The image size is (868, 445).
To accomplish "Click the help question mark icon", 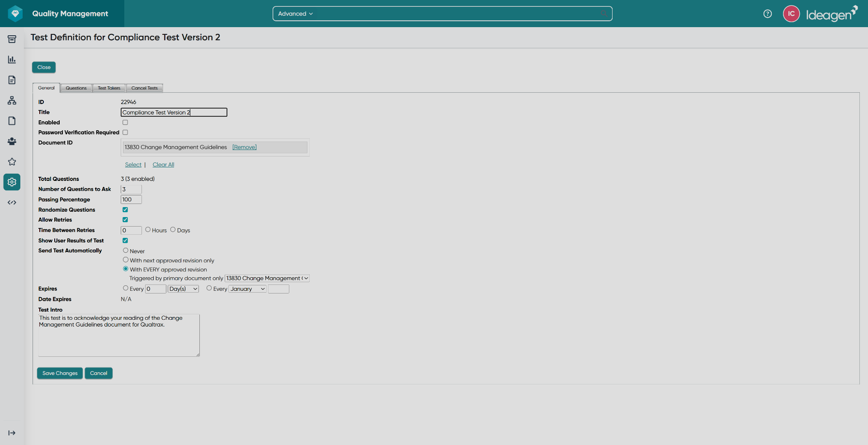I will [768, 14].
